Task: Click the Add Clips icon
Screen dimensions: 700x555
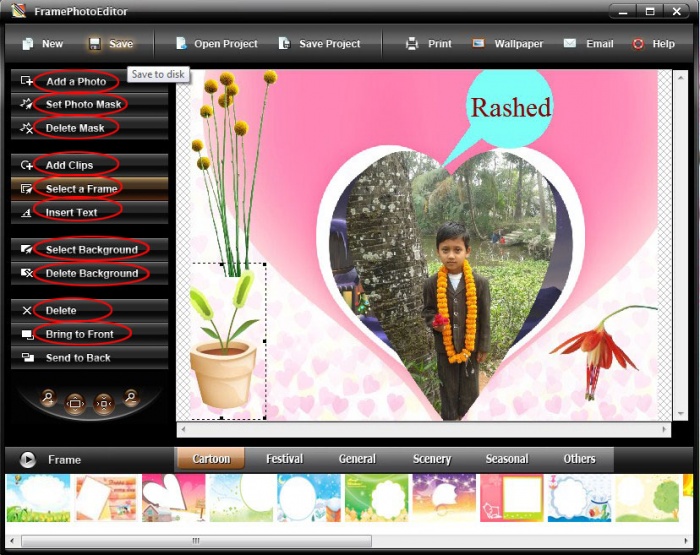Action: point(27,165)
